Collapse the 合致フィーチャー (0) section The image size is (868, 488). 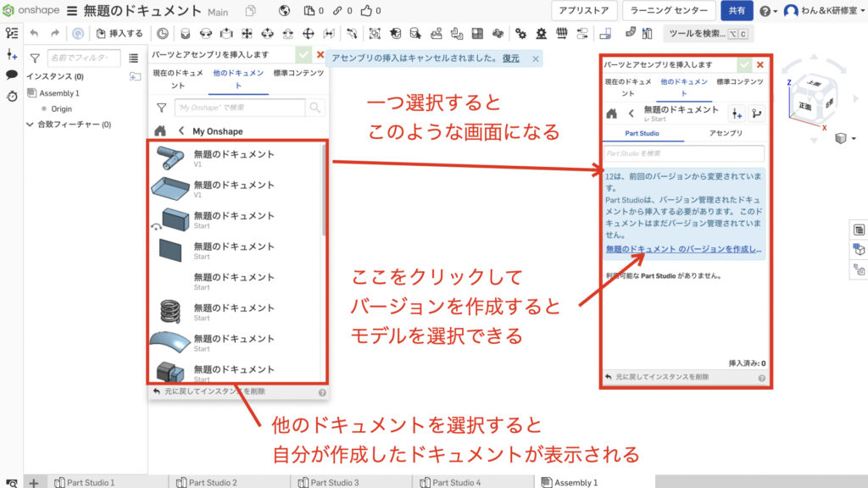(x=30, y=125)
